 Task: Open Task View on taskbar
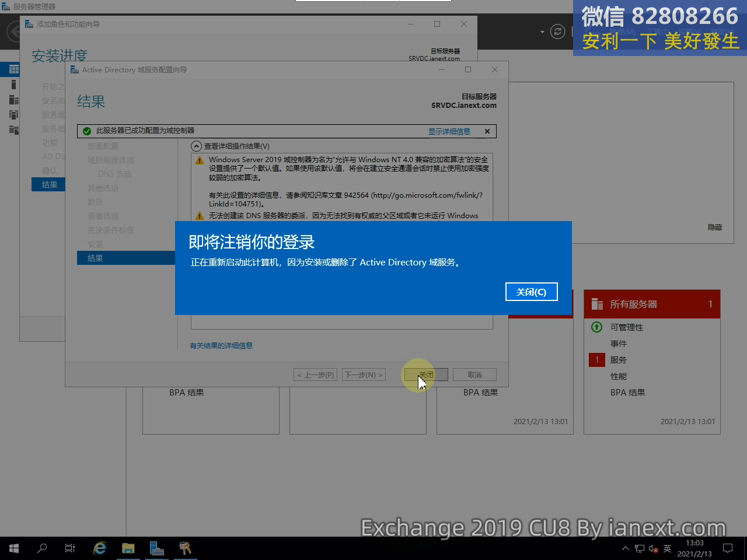[x=70, y=548]
